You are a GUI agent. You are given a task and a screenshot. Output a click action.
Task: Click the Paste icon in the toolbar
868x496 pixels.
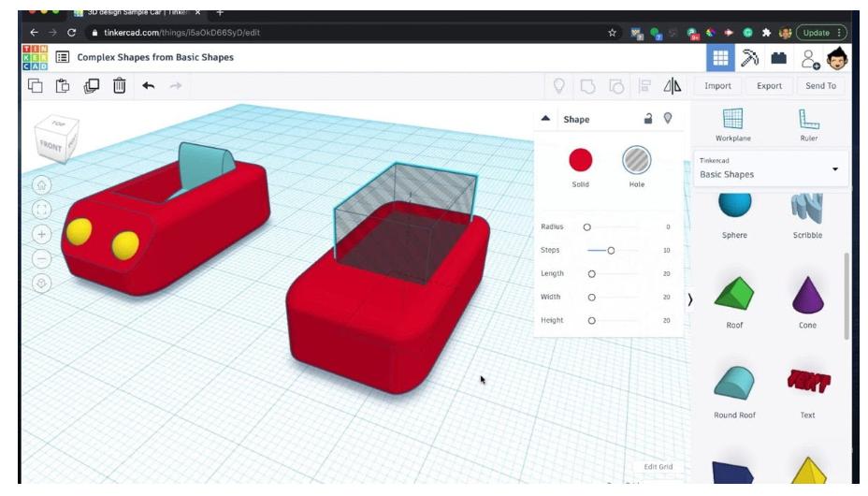point(63,86)
